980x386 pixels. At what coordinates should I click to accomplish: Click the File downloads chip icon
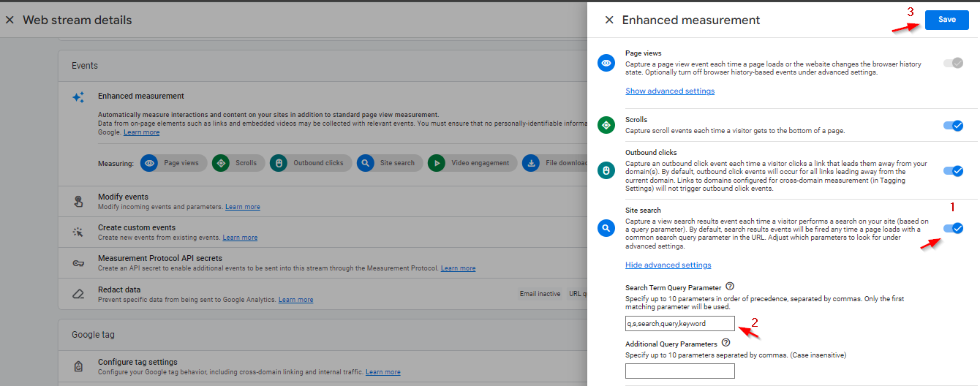coord(531,163)
